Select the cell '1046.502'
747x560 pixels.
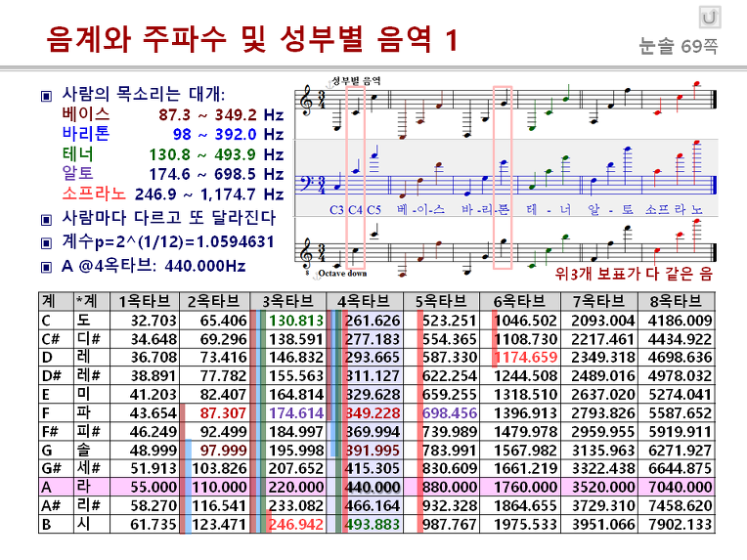coord(520,321)
